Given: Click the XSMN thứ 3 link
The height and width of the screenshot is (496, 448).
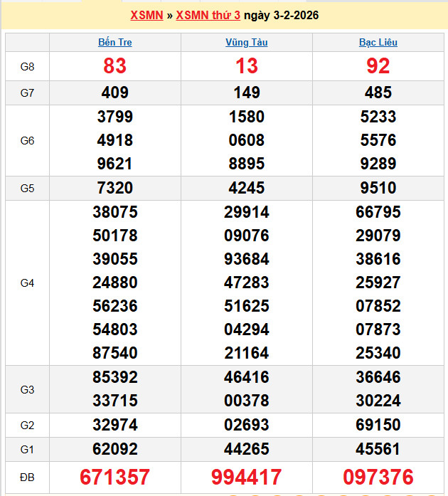Looking at the screenshot, I should 208,15.
